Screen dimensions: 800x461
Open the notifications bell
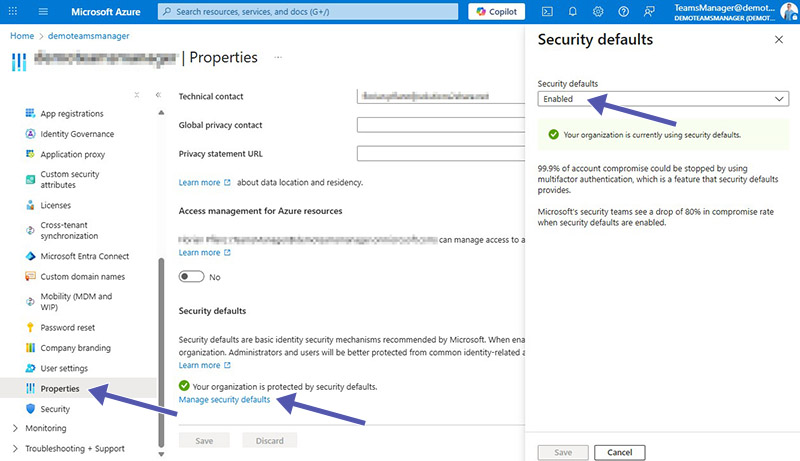[x=572, y=11]
